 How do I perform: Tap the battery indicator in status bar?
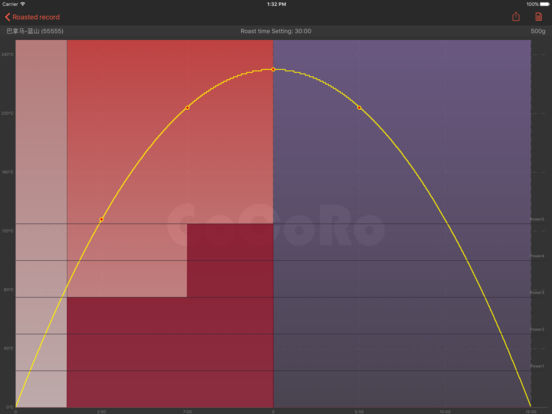click(544, 4)
